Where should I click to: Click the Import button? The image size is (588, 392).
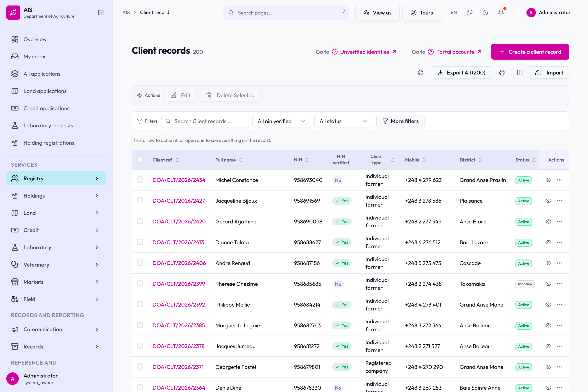[x=549, y=73]
